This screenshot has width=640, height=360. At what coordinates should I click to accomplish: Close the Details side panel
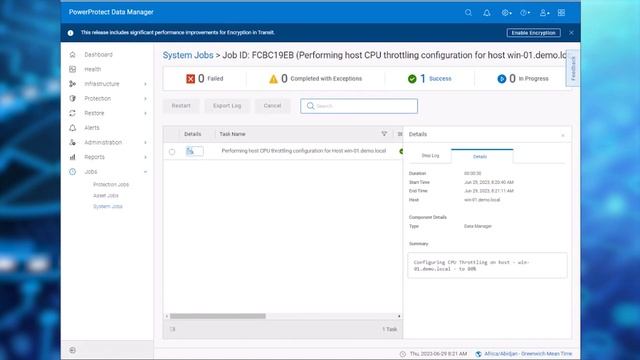563,135
